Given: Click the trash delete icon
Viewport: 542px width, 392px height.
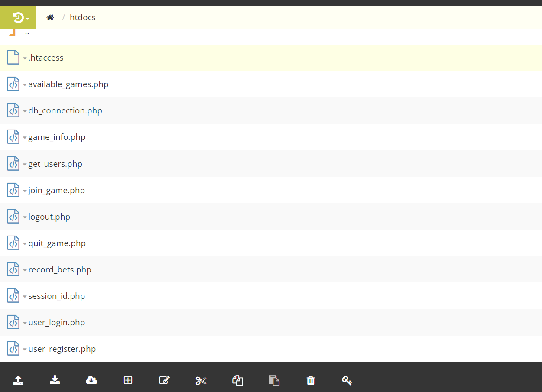Looking at the screenshot, I should pos(311,380).
